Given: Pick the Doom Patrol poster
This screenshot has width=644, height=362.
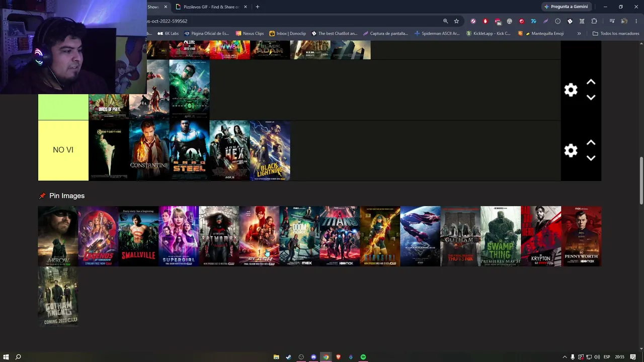Looking at the screenshot, I should pyautogui.click(x=299, y=236).
